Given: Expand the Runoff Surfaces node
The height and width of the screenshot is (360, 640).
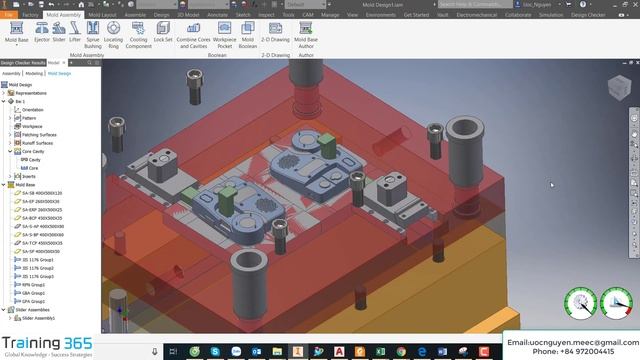Looking at the screenshot, I should [x=10, y=143].
